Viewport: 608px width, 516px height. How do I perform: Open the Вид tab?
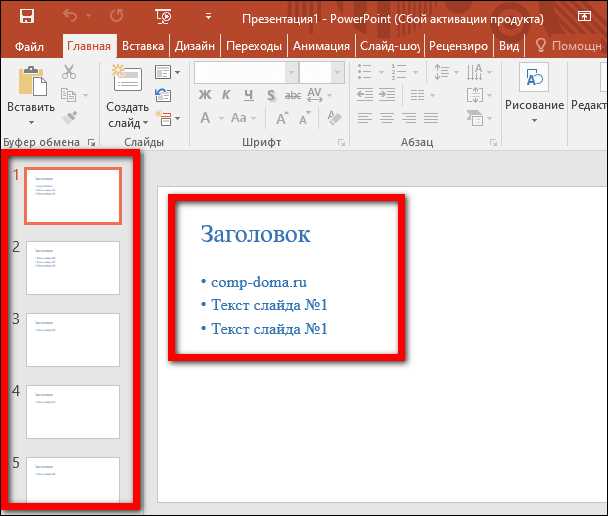pyautogui.click(x=509, y=46)
